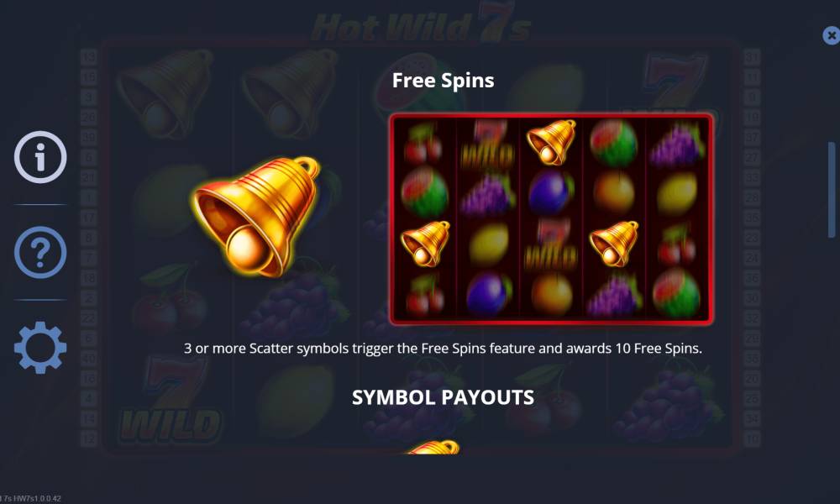
Task: Click the lemon symbol in the rightmost reel
Action: click(676, 194)
